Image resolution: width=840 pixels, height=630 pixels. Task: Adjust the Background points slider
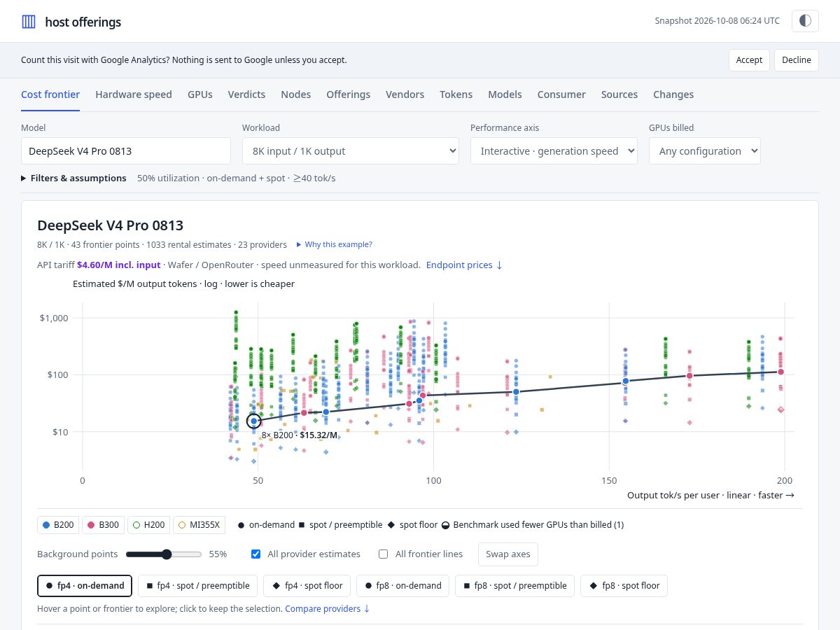point(164,554)
